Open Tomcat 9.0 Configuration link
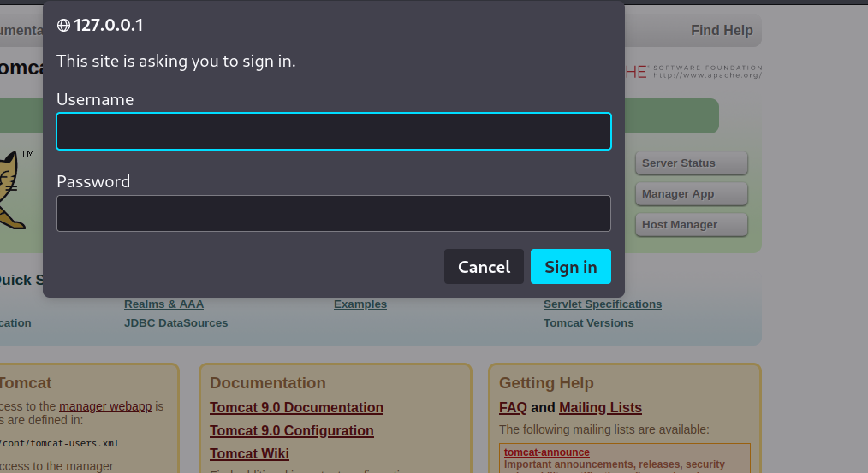Viewport: 868px width, 473px height. [x=292, y=431]
